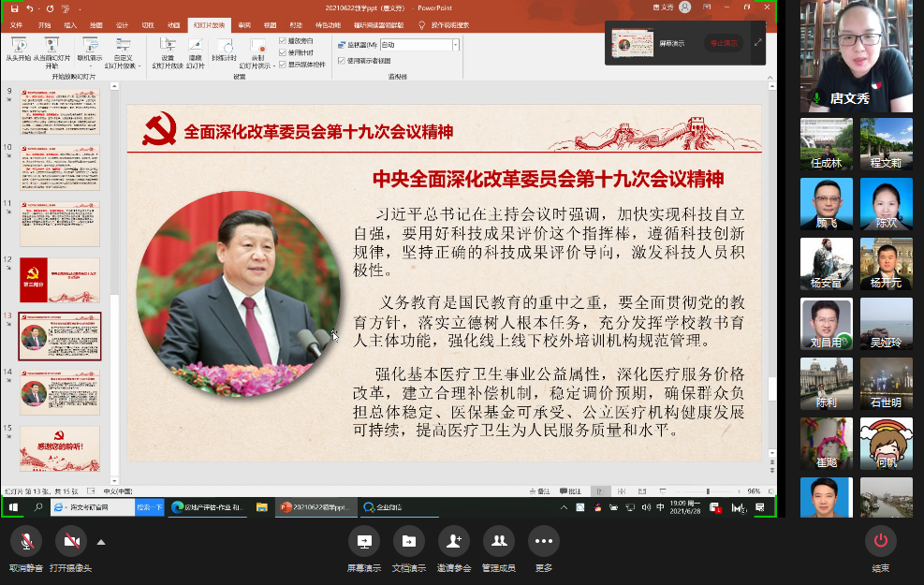This screenshot has height=585, width=924.
Task: Toggle the 使用演示者视图 checkbox
Action: [x=340, y=60]
